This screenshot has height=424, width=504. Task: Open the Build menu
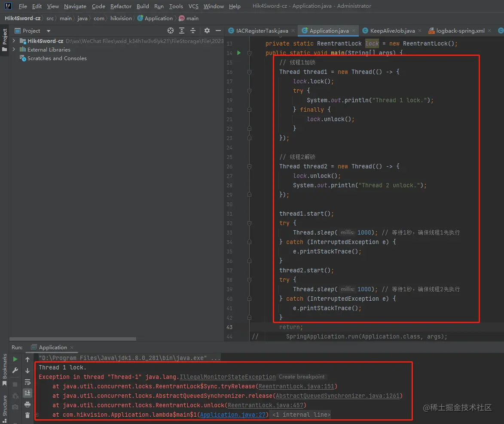pyautogui.click(x=143, y=6)
